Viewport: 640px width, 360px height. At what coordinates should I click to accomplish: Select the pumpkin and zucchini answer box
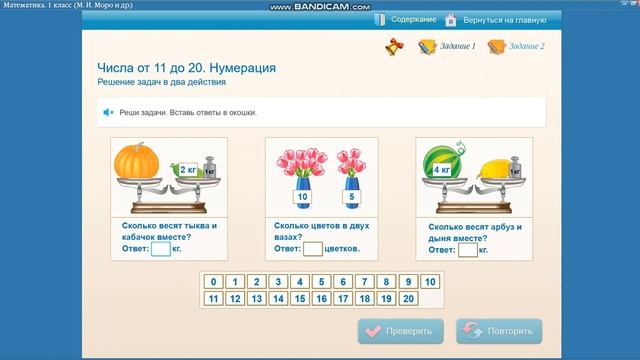pyautogui.click(x=161, y=249)
